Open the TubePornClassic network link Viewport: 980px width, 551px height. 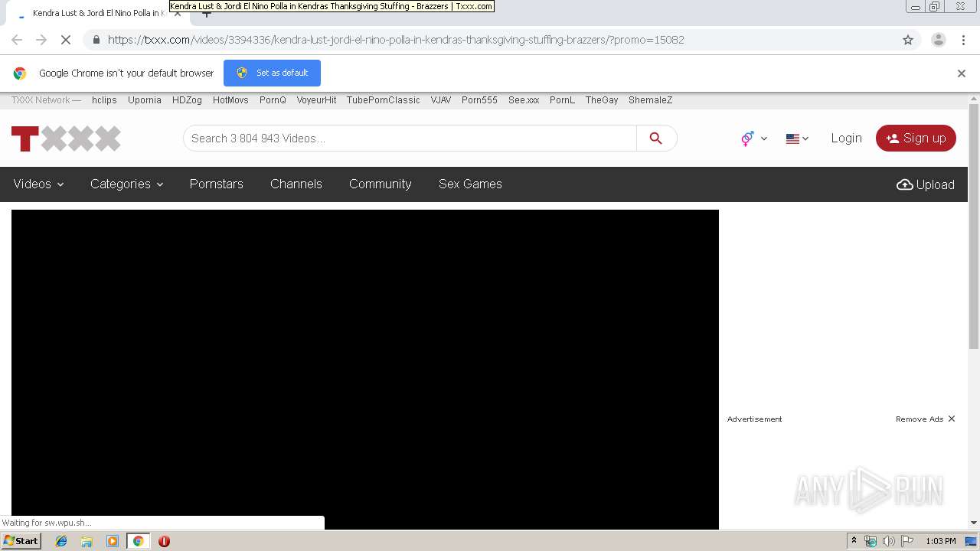(383, 100)
